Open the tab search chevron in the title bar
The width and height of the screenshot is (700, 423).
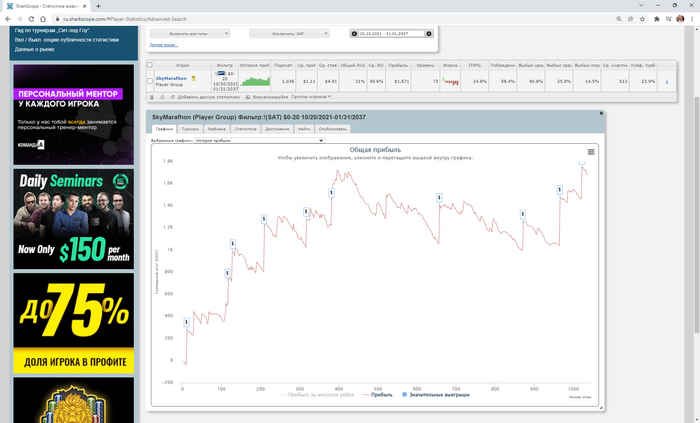pos(642,5)
